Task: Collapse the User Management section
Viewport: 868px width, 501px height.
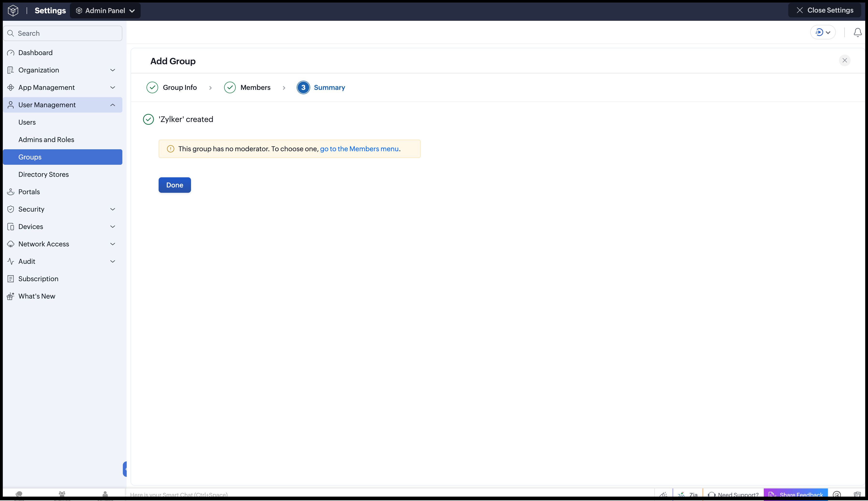Action: pos(63,105)
